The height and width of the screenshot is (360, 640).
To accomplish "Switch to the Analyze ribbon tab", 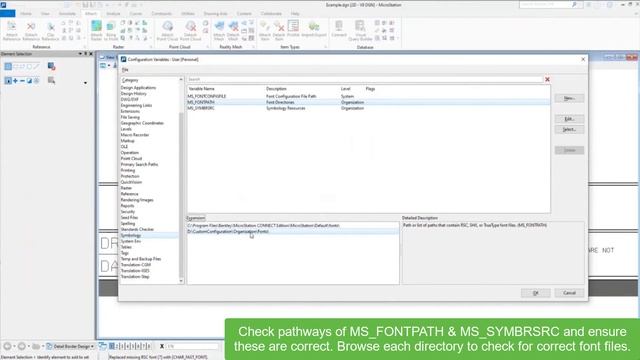I will [x=113, y=13].
